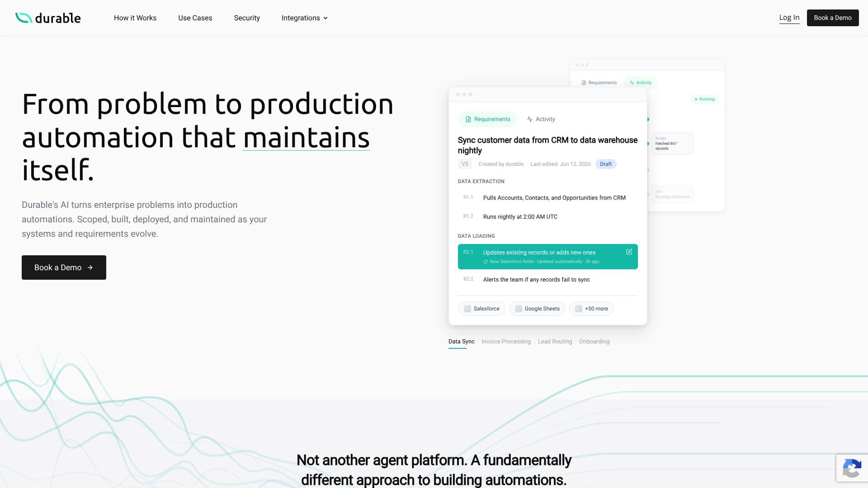The width and height of the screenshot is (868, 488).
Task: Click the header Book a Demo button
Action: (x=833, y=18)
